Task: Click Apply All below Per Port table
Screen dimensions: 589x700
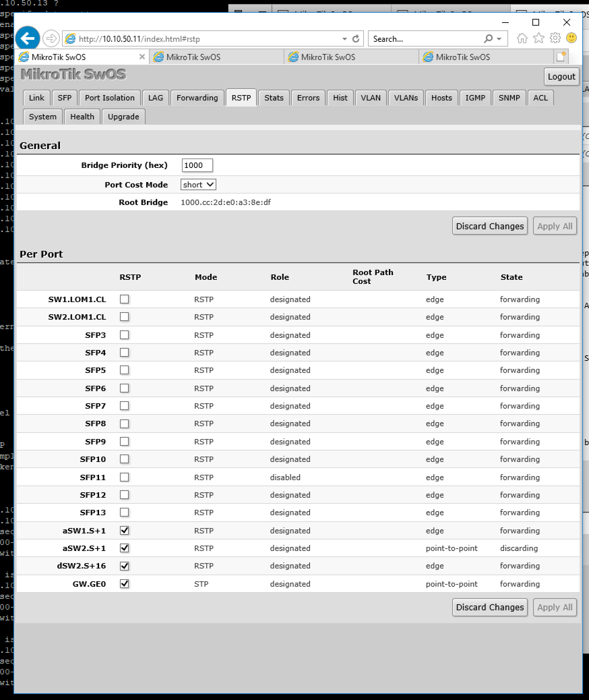Action: pos(555,607)
